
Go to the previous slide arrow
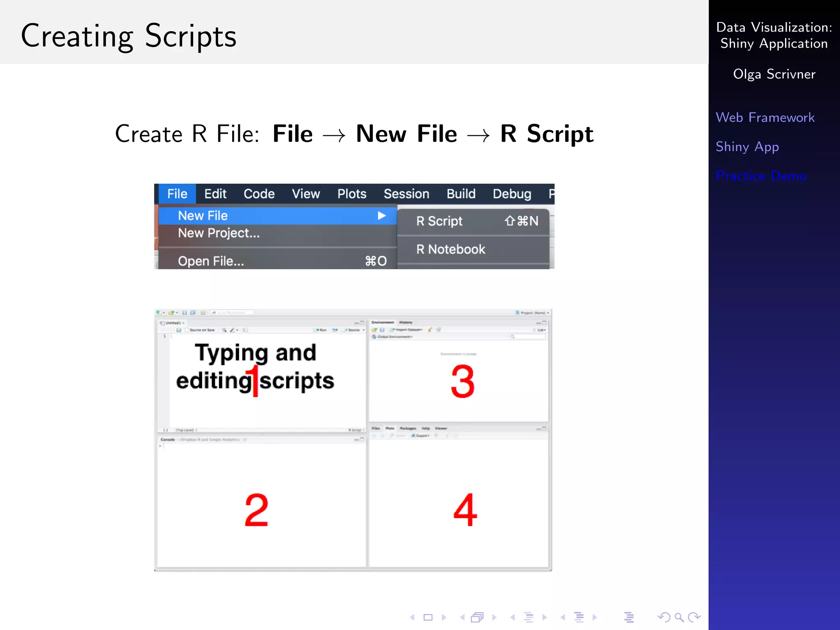(x=413, y=617)
